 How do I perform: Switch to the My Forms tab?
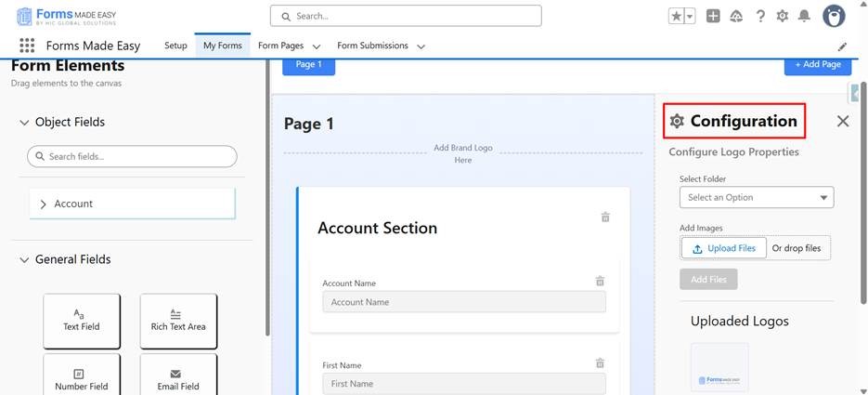[x=222, y=46]
